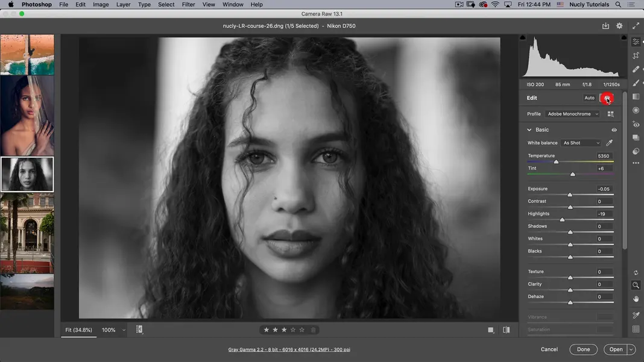644x362 pixels.
Task: Open the Gray Gamma 2.2 workflow options link
Action: click(289, 350)
